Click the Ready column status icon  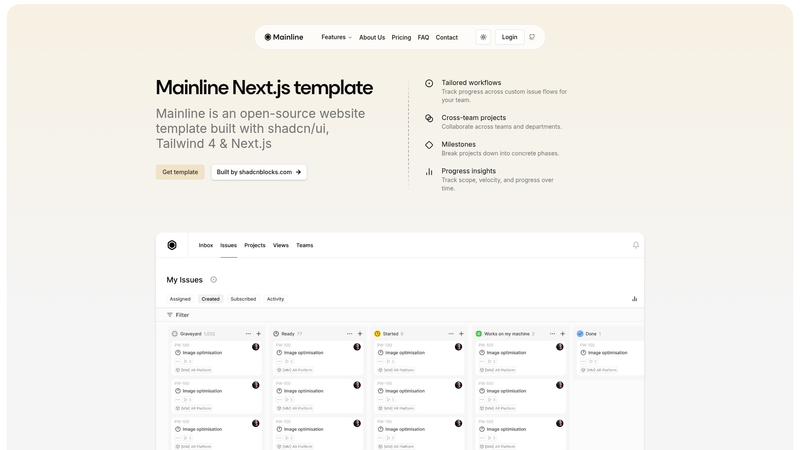[x=276, y=334]
